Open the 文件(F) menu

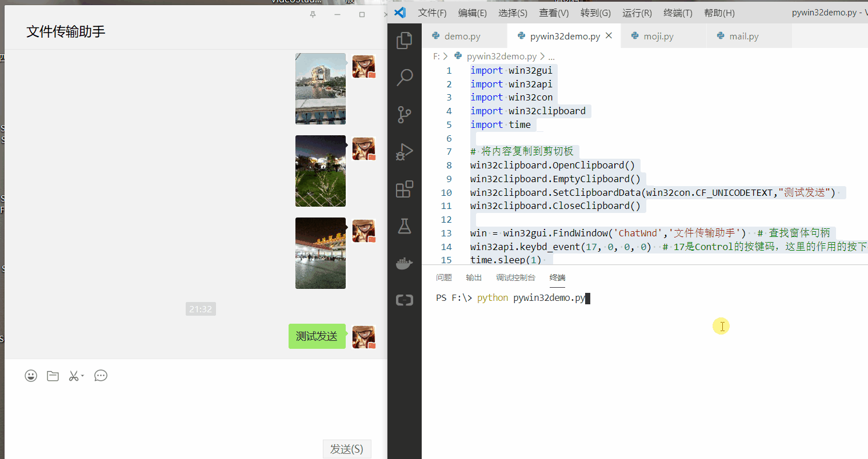432,13
